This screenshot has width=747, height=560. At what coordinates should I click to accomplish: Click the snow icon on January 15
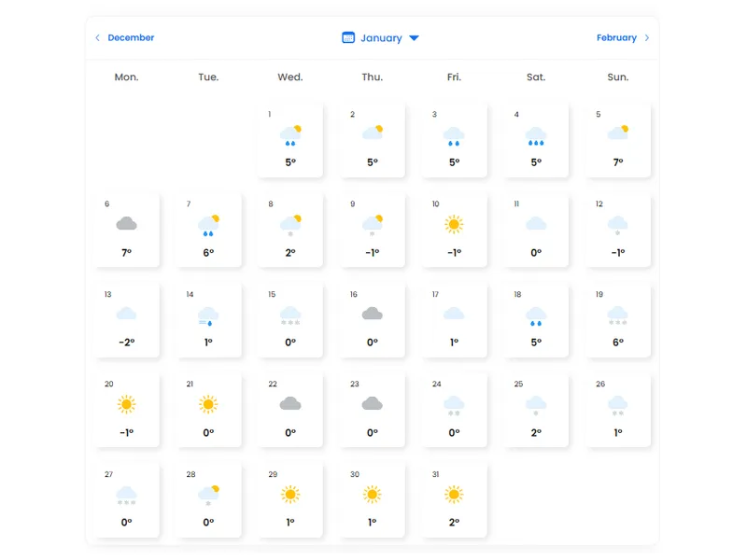(x=290, y=315)
